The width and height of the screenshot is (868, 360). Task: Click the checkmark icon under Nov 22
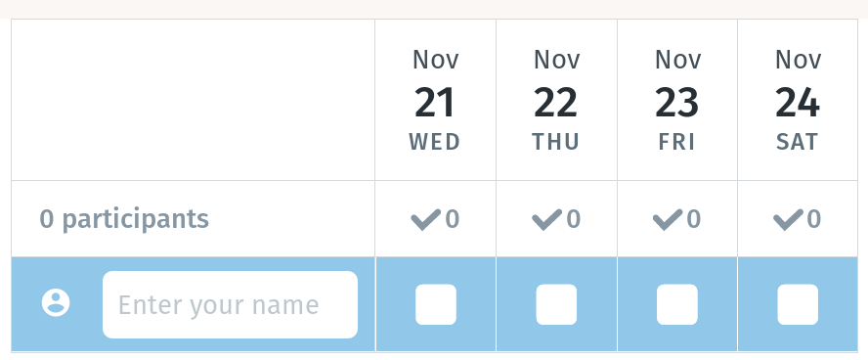click(x=547, y=220)
